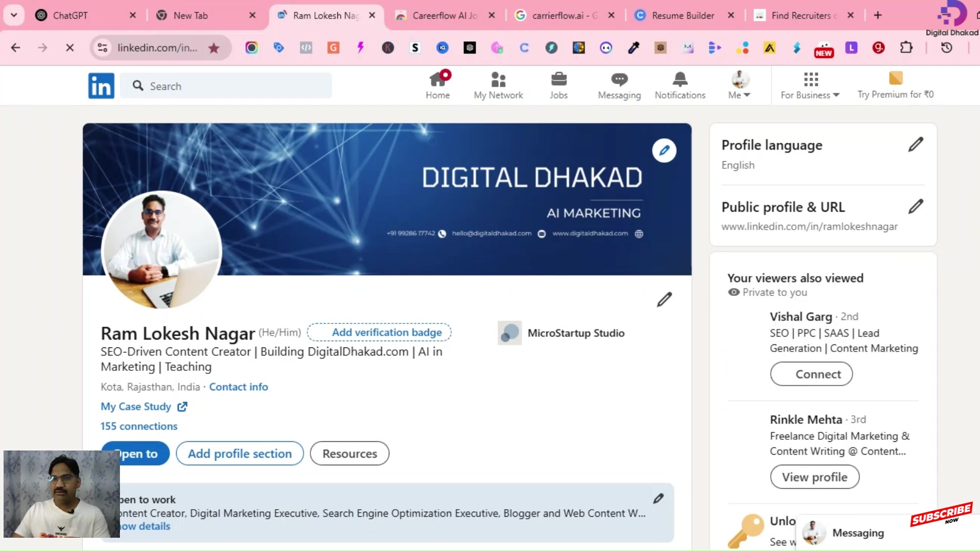Click Try Premium for ₹0 link
The width and height of the screenshot is (980, 551).
(895, 85)
